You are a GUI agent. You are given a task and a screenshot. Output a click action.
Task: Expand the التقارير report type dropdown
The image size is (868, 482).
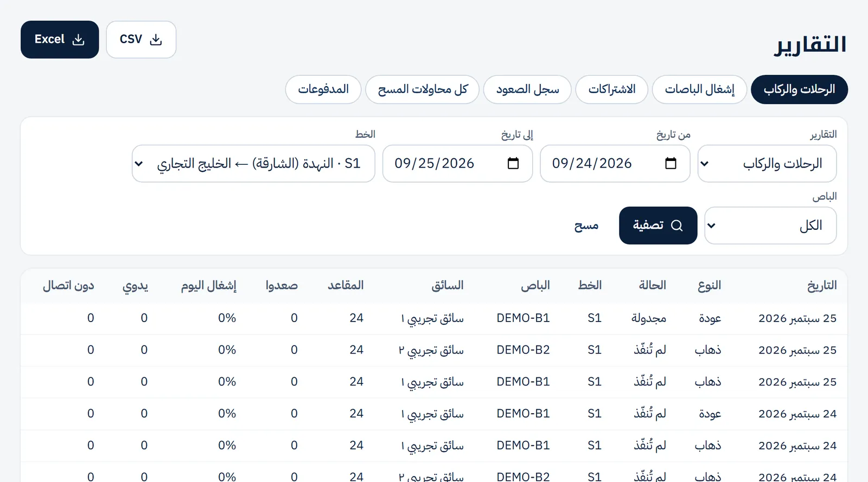[x=767, y=163]
